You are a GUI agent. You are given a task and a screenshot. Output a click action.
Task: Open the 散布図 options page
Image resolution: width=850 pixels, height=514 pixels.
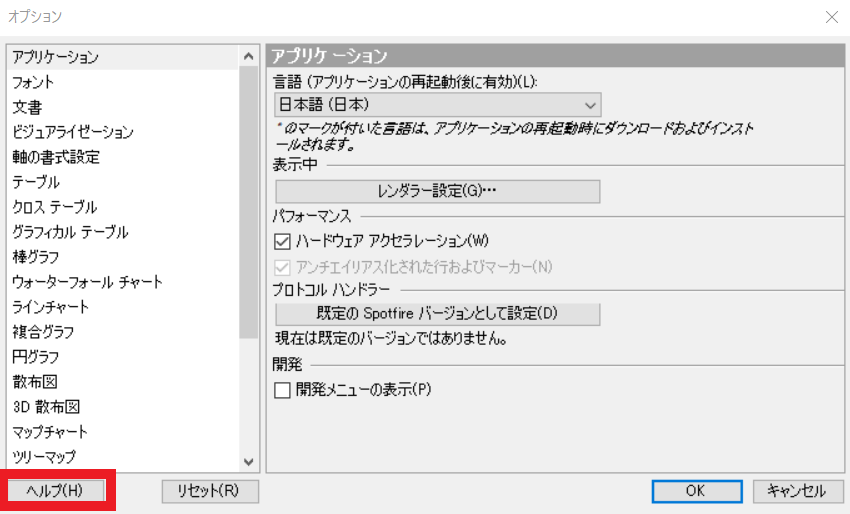(123, 381)
